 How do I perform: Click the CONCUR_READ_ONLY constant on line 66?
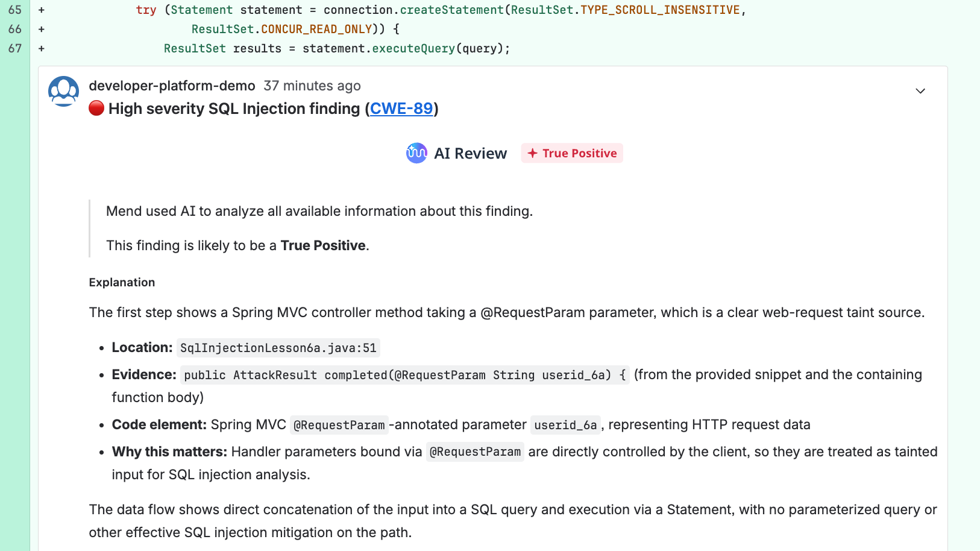click(x=316, y=29)
